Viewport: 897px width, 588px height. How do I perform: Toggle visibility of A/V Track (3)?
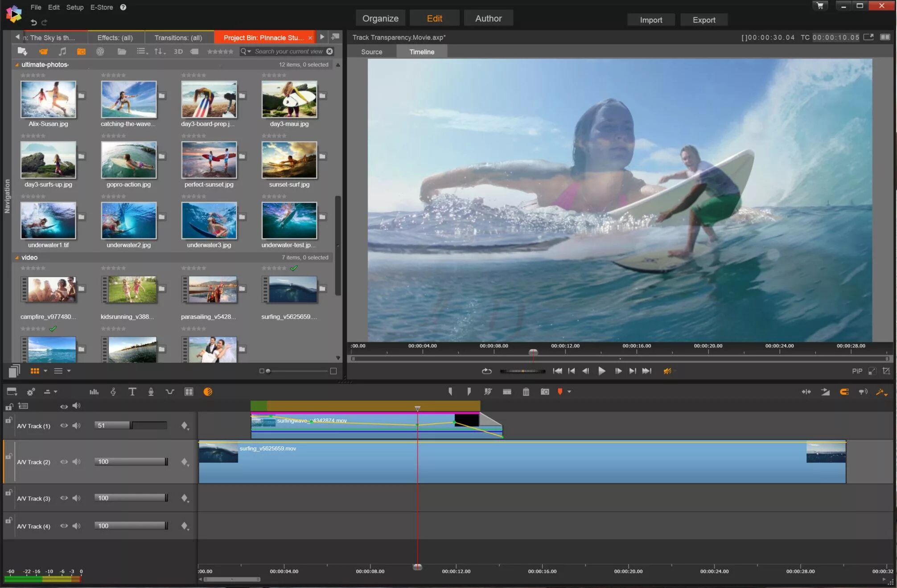(64, 498)
